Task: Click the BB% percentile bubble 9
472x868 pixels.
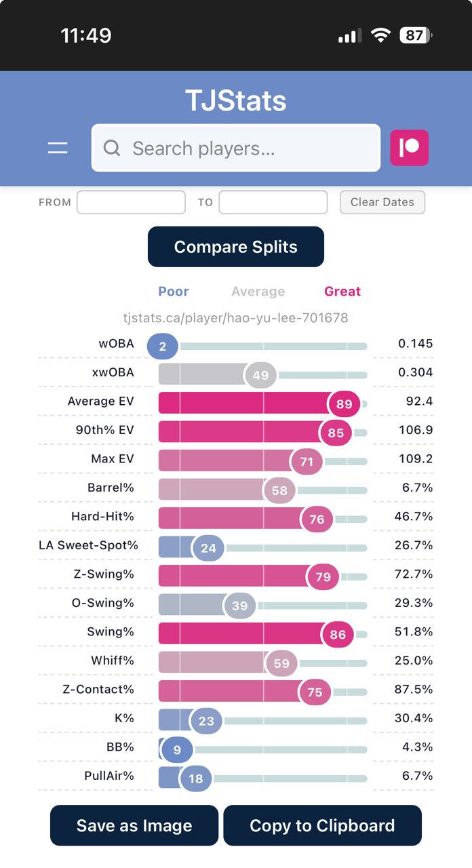Action: (177, 750)
